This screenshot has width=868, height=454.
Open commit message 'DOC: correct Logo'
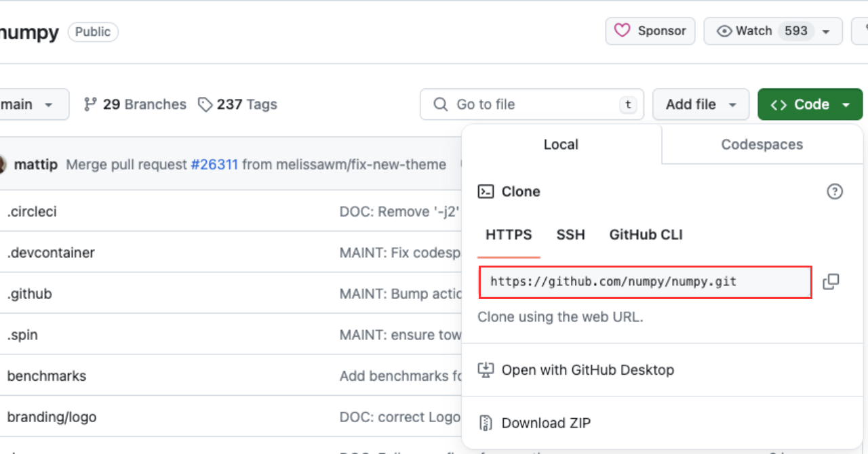click(x=400, y=417)
